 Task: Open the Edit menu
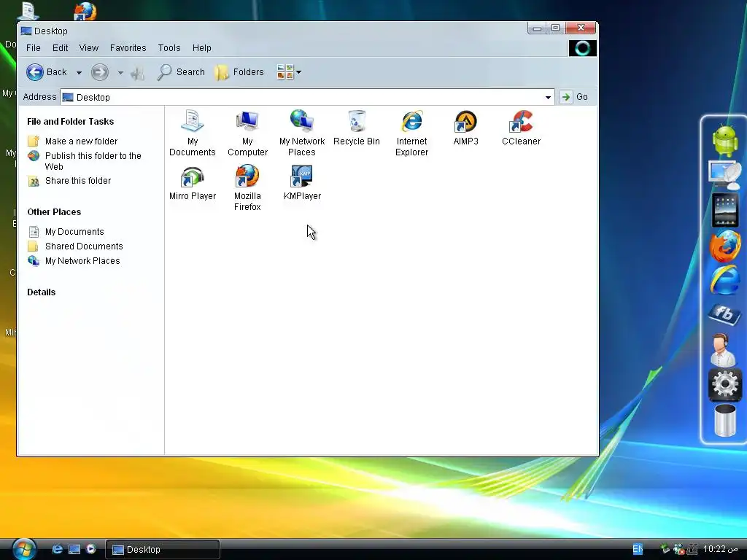coord(60,48)
